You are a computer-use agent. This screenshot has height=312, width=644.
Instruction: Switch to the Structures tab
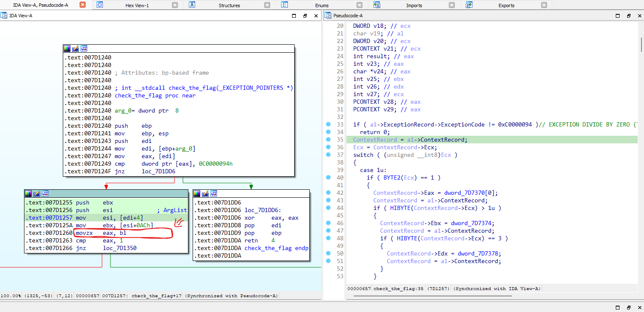[x=229, y=5]
